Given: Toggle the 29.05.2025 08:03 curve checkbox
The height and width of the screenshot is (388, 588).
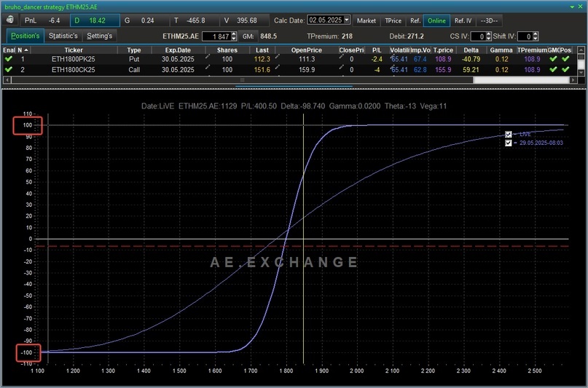Looking at the screenshot, I should [x=508, y=143].
